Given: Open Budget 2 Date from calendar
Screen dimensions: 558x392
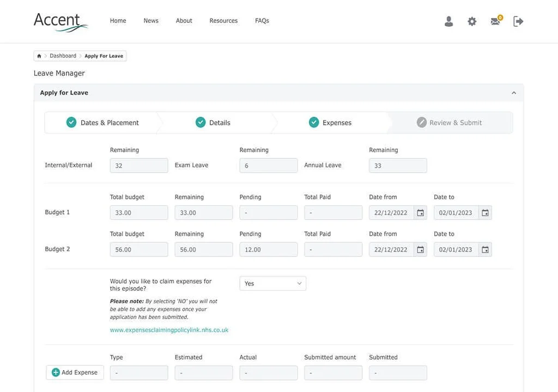Looking at the screenshot, I should tap(420, 250).
